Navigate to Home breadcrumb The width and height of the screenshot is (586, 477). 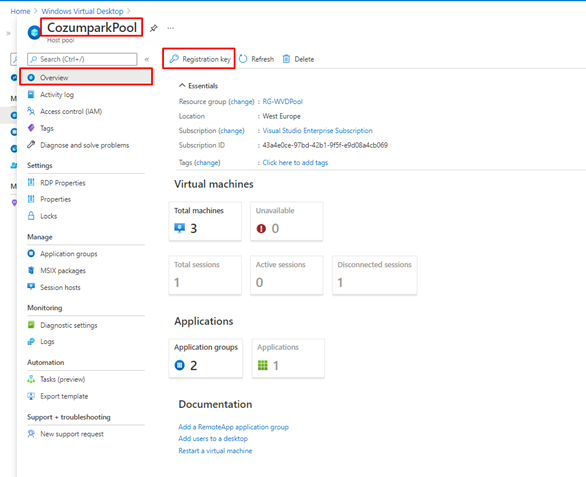click(x=20, y=11)
